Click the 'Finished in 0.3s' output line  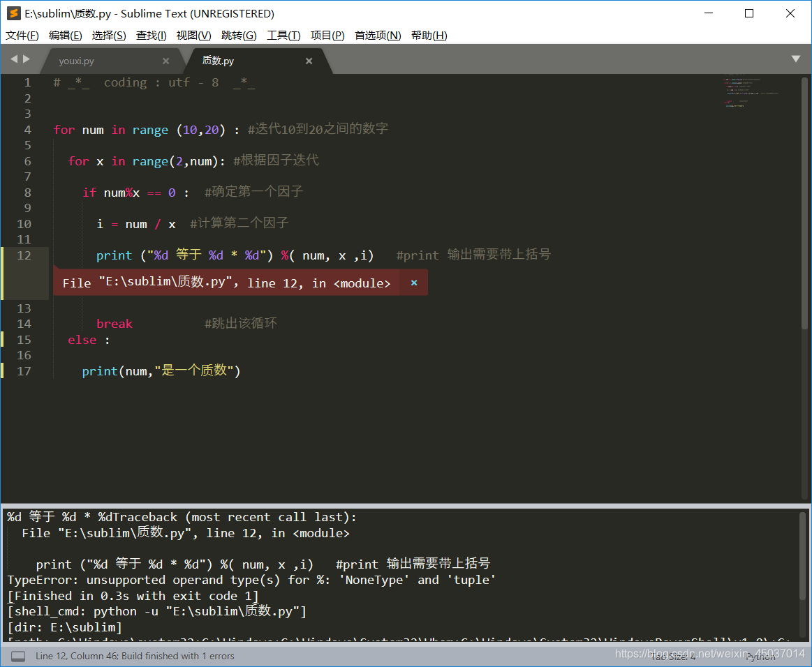click(133, 596)
